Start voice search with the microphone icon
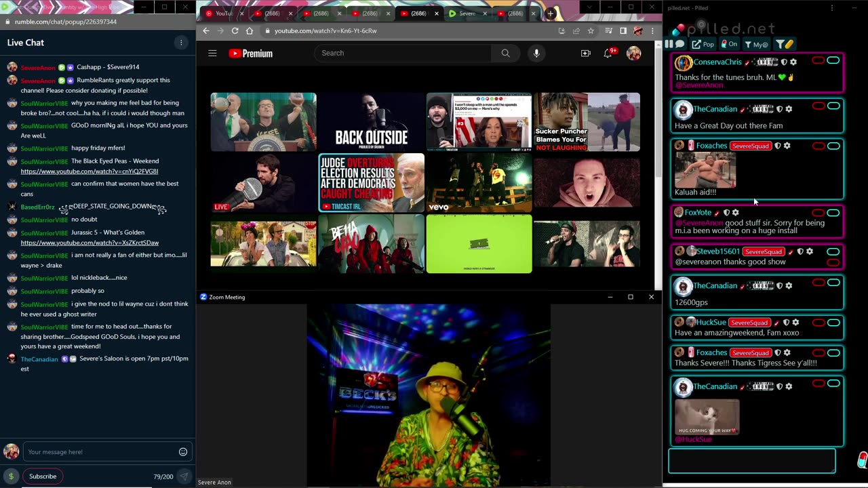The height and width of the screenshot is (488, 868). point(536,53)
